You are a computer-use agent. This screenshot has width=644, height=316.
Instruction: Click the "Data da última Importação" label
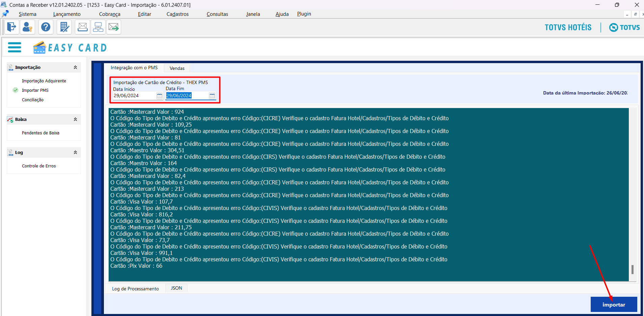(x=585, y=93)
